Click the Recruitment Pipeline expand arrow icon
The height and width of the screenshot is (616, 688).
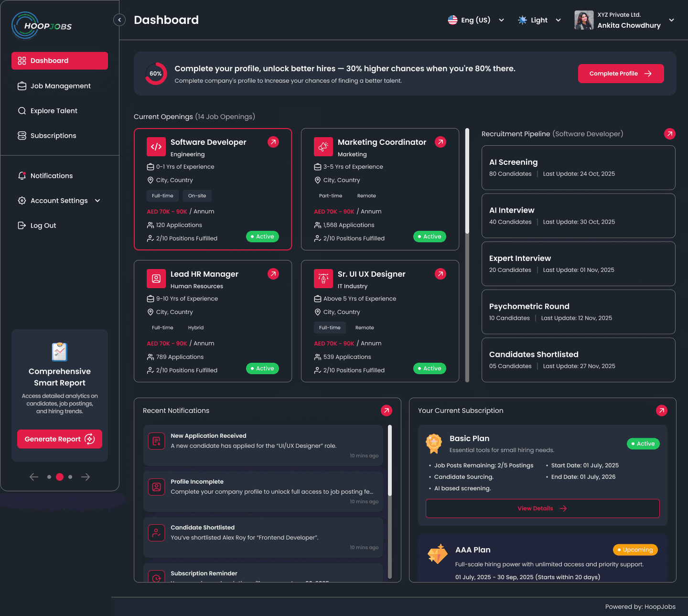(x=669, y=134)
